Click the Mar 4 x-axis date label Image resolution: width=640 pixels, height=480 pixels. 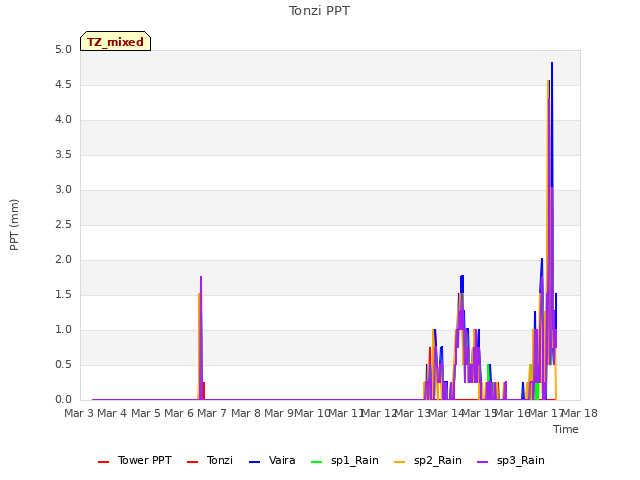pyautogui.click(x=112, y=413)
